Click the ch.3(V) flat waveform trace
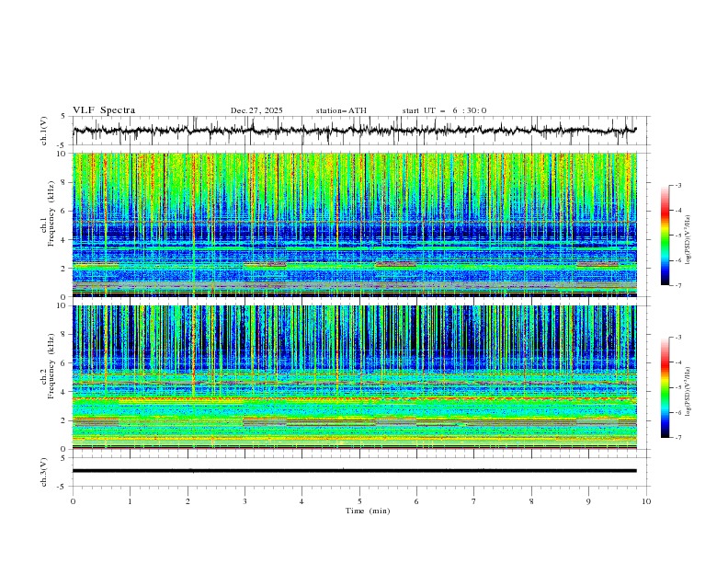The height and width of the screenshot is (563, 728). pyautogui.click(x=359, y=471)
